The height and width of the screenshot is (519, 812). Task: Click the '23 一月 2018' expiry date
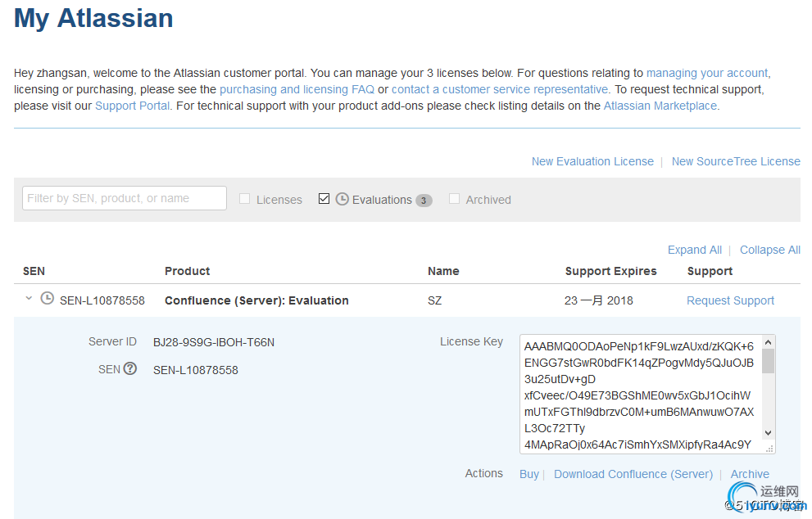[x=599, y=300]
